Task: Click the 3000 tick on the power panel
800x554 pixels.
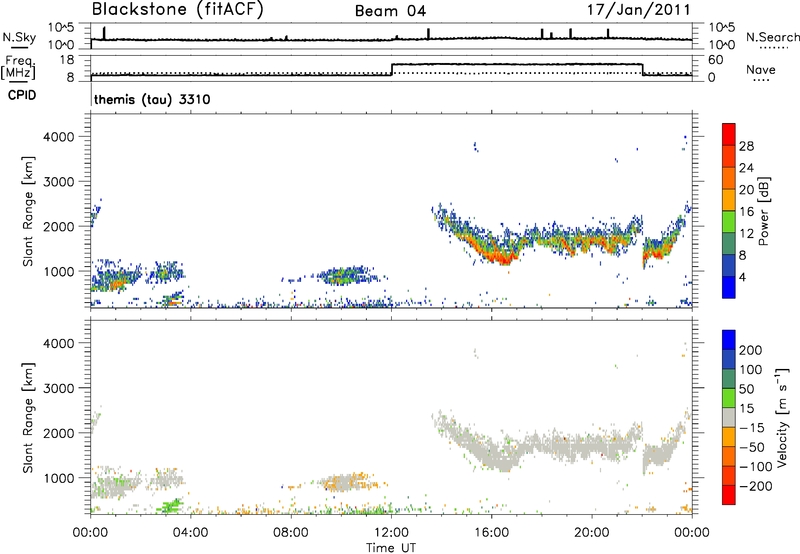Action: tap(58, 182)
